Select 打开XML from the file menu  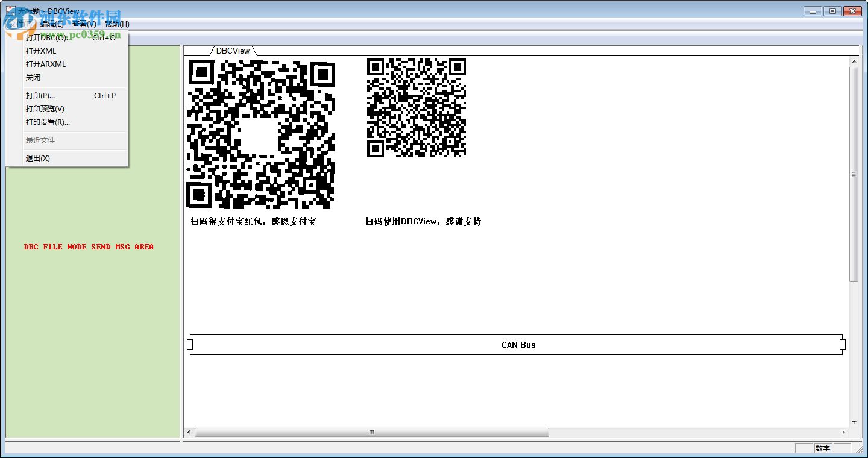[x=40, y=51]
